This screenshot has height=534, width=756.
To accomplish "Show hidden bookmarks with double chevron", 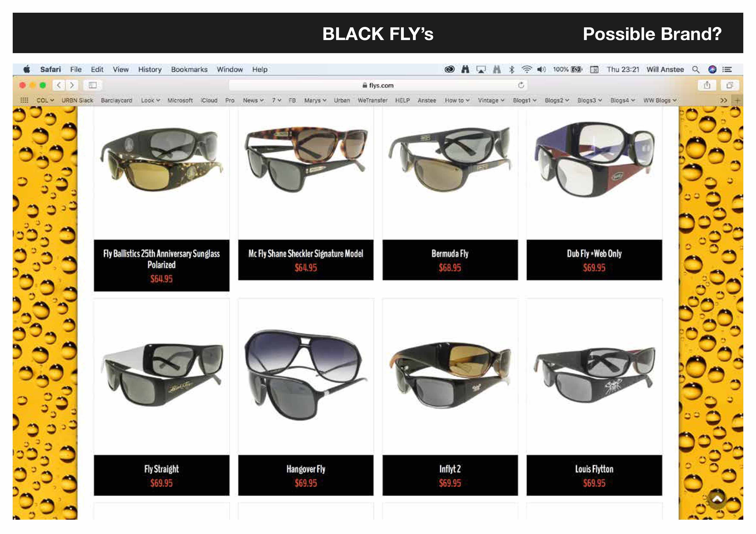I will pos(723,100).
